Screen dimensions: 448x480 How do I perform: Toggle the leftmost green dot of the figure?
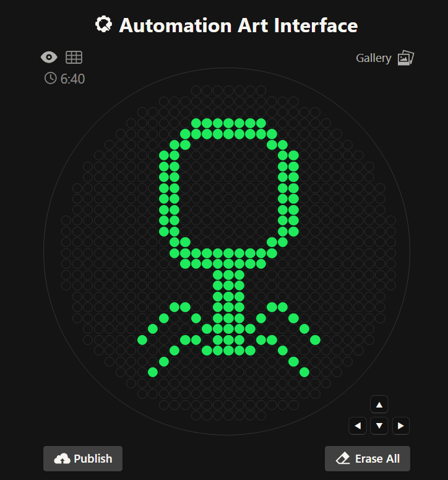click(x=142, y=340)
